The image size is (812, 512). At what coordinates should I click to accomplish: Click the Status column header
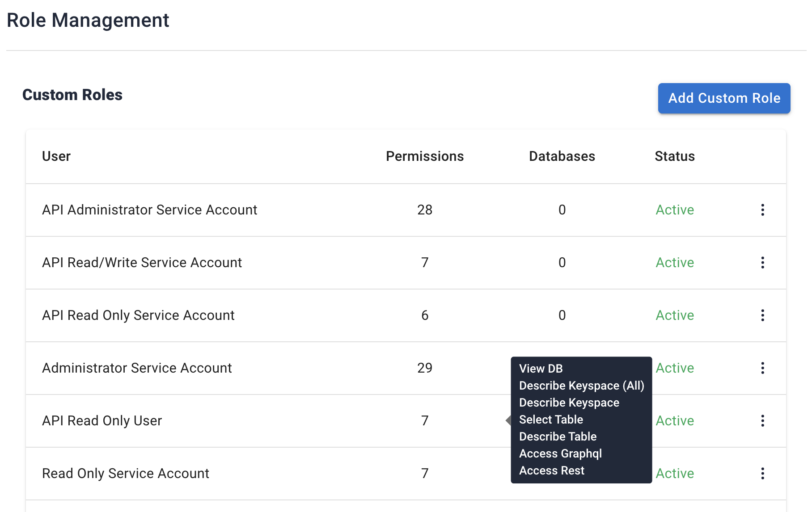(674, 156)
